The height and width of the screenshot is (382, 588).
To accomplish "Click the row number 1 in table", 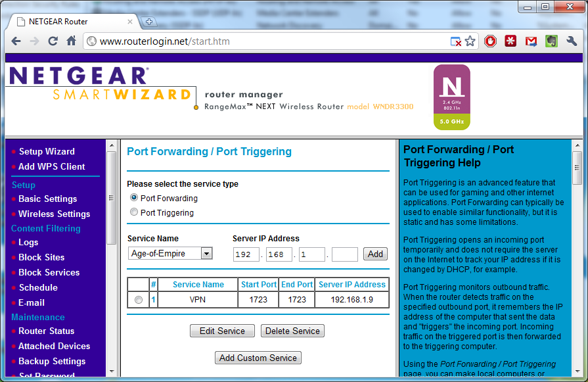I will [153, 300].
